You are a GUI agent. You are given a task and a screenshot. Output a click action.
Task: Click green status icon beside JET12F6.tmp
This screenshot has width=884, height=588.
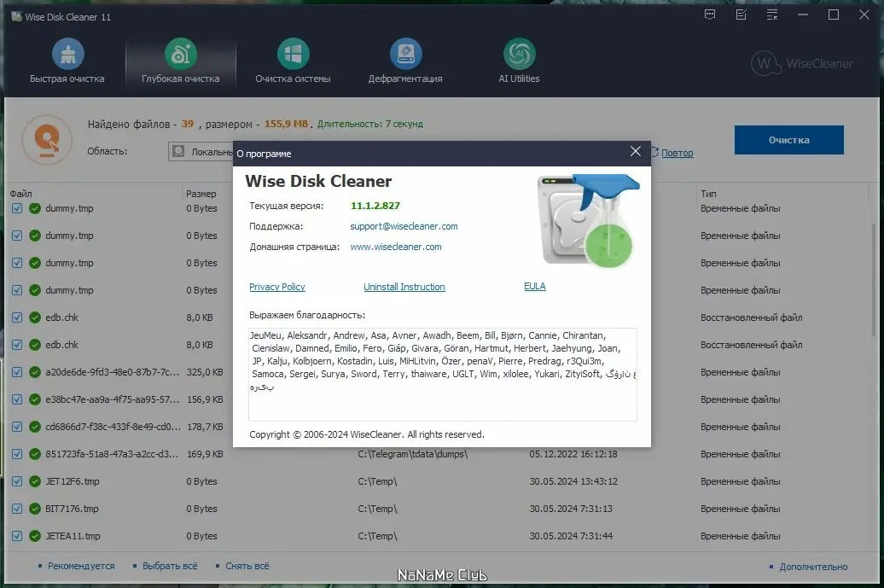[35, 481]
